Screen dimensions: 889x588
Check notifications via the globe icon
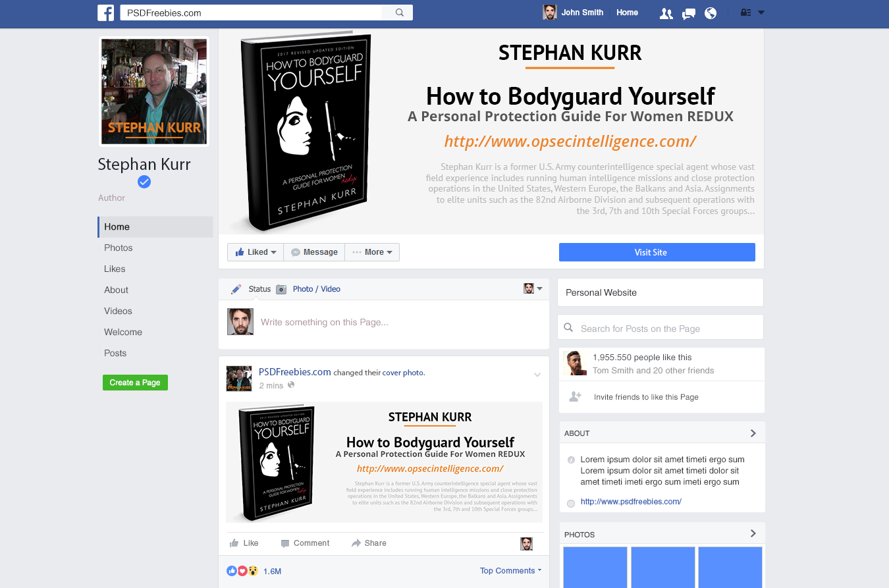coord(711,13)
